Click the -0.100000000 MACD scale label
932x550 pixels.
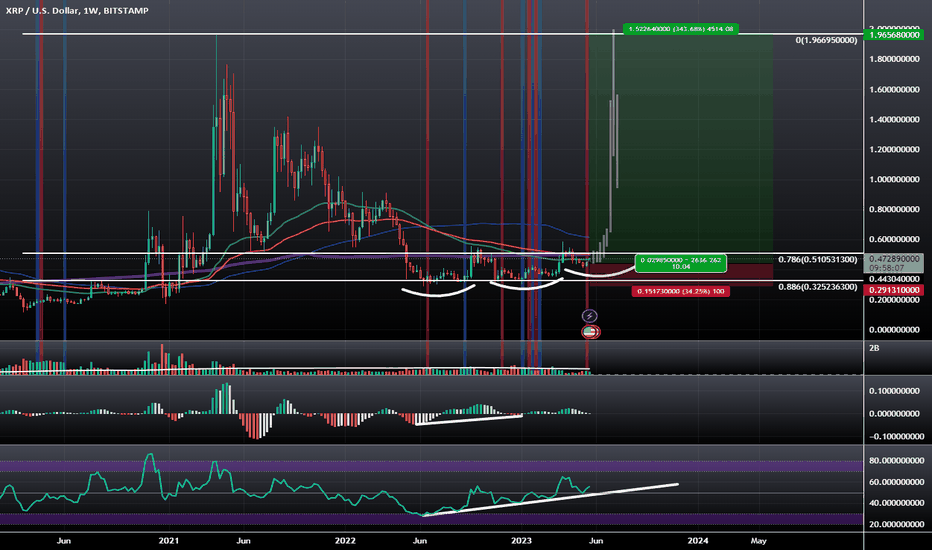point(896,436)
